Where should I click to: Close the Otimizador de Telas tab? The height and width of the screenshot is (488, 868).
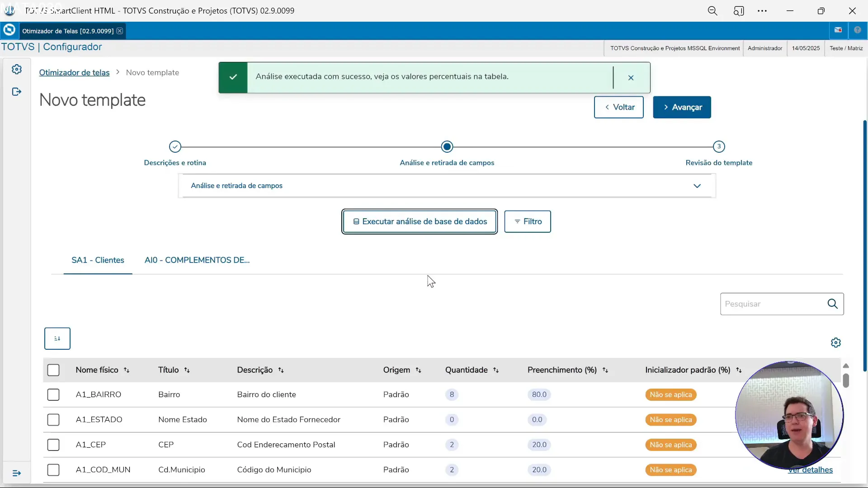click(x=120, y=31)
